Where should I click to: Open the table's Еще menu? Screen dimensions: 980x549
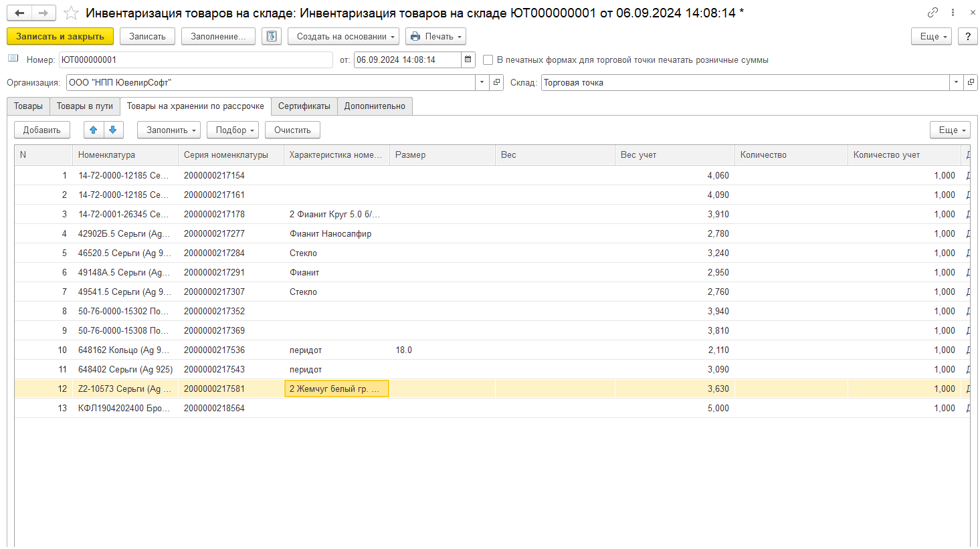tap(950, 130)
